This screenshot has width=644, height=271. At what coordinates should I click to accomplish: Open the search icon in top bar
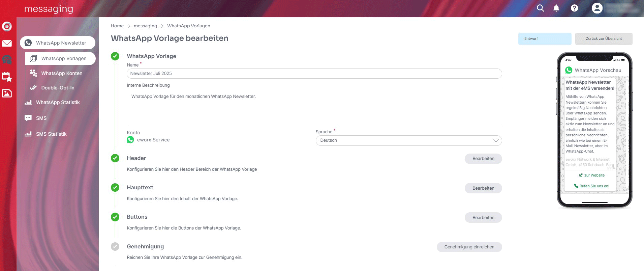[x=540, y=8]
